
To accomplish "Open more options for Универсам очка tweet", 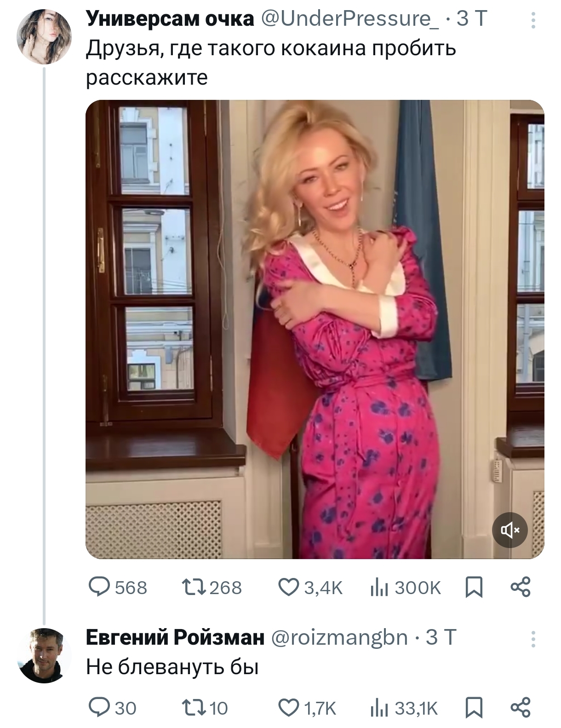I will pos(533,21).
